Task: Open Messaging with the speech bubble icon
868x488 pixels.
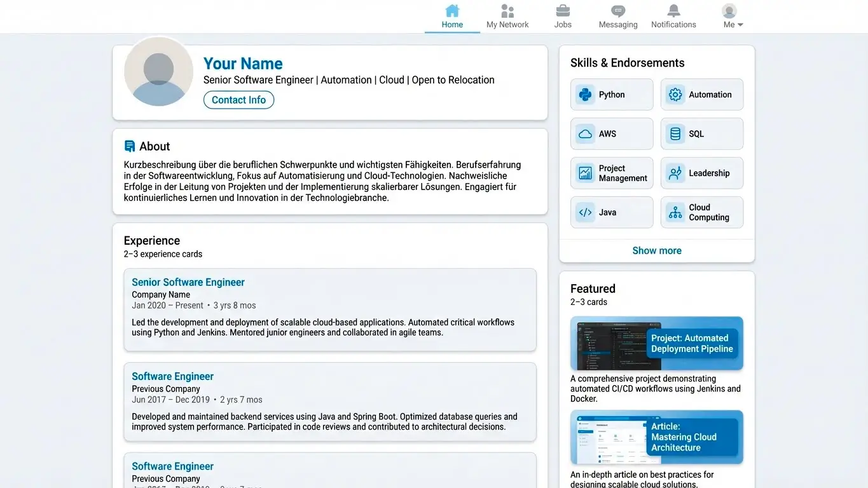Action: pyautogui.click(x=617, y=11)
